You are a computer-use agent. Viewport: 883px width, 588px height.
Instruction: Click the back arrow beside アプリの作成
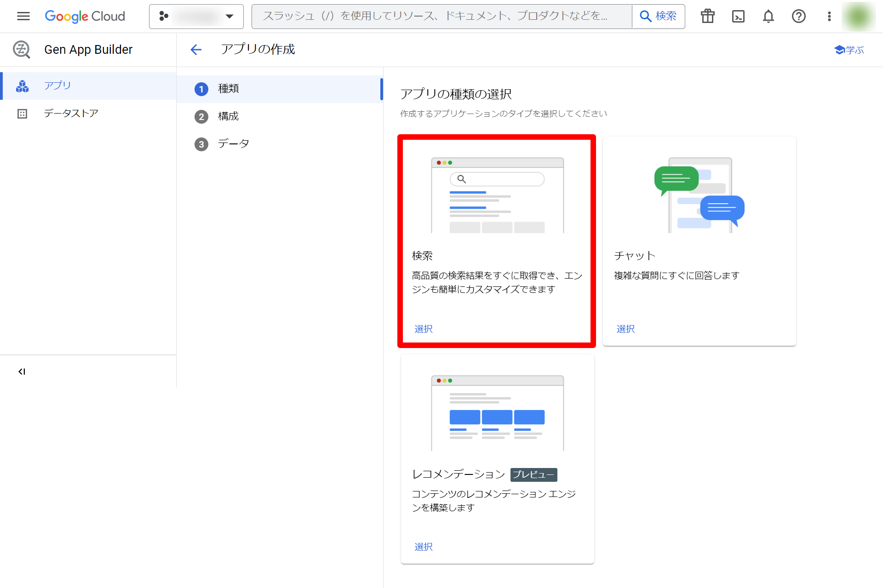(x=196, y=49)
